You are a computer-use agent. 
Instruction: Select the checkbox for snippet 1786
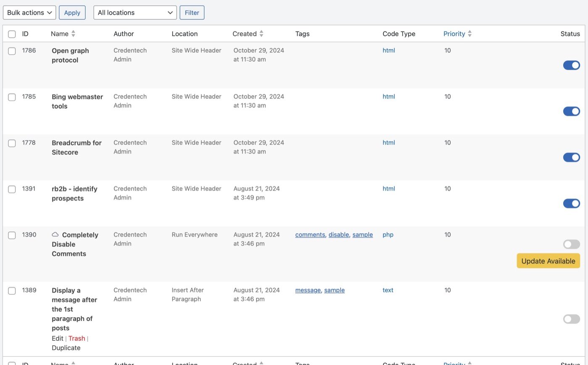pyautogui.click(x=12, y=51)
